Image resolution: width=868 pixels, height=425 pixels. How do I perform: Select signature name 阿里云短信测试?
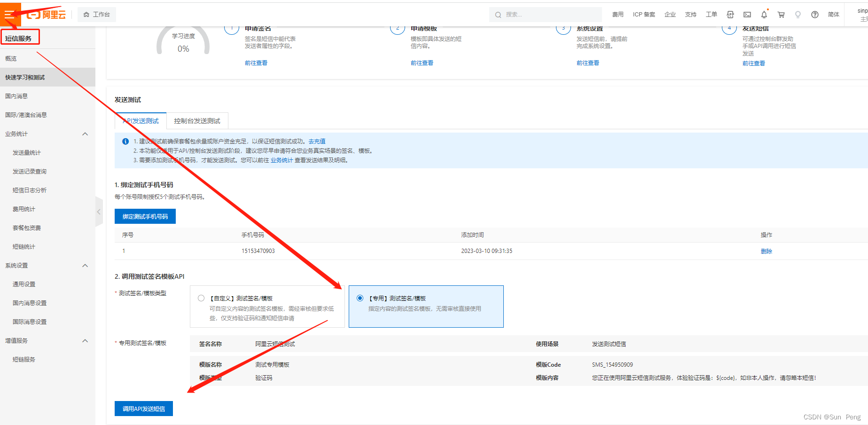click(275, 344)
